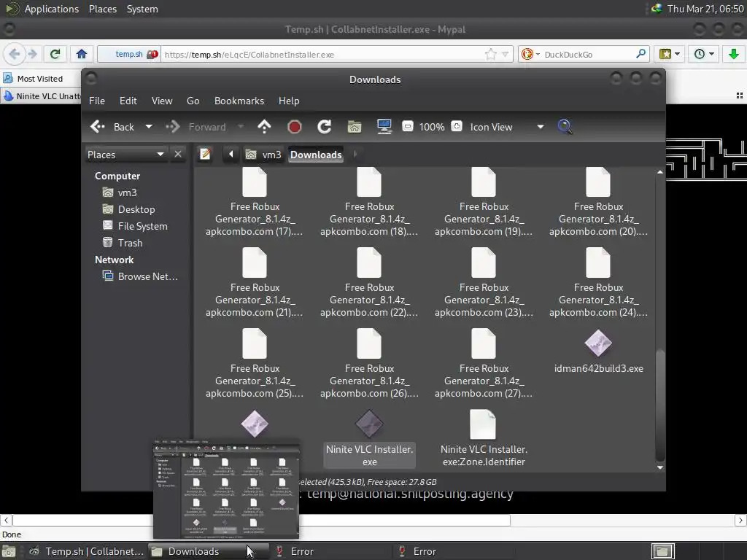Select Free Robux Generator (19) file
The image size is (747, 560).
click(x=484, y=203)
